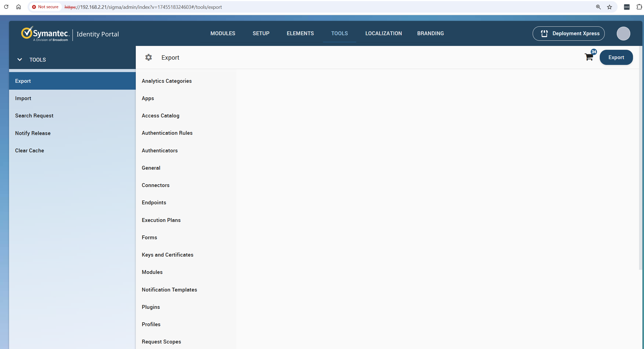
Task: Collapse the TOOLS sidebar chevron
Action: (x=20, y=59)
